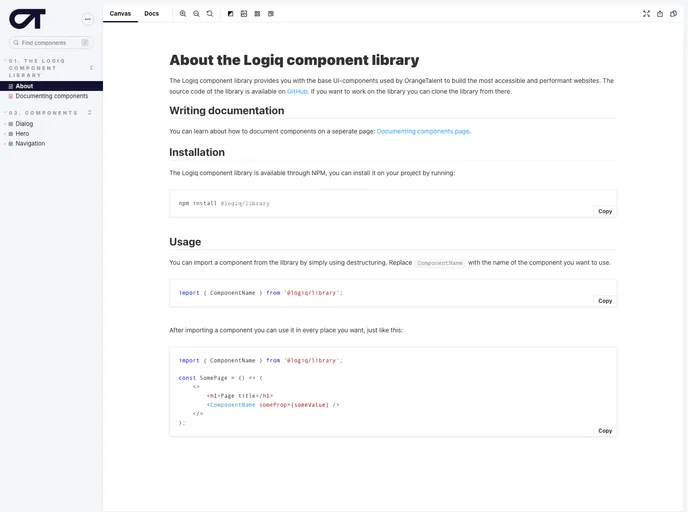Click the zoom in magnifier icon
Screen dimensions: 688x512
coord(183,14)
